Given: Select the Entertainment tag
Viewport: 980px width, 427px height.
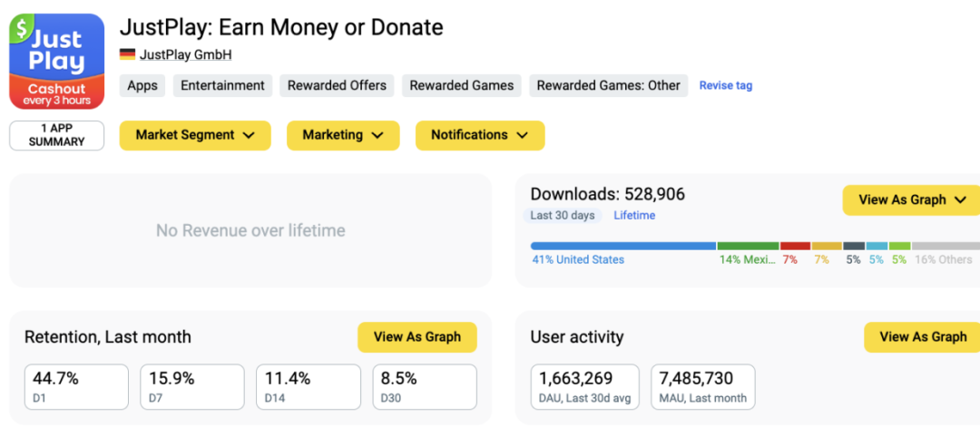Looking at the screenshot, I should click(x=222, y=85).
